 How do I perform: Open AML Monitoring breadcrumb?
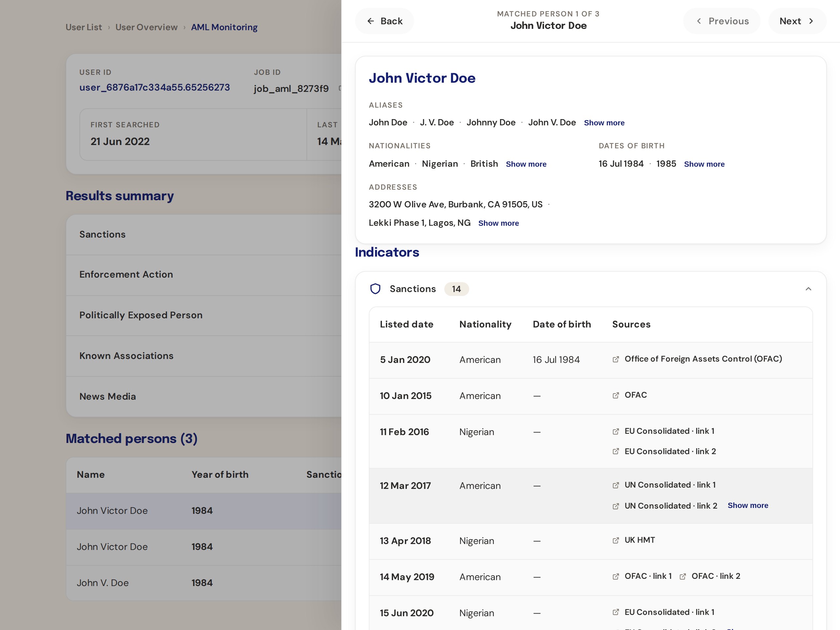[224, 27]
